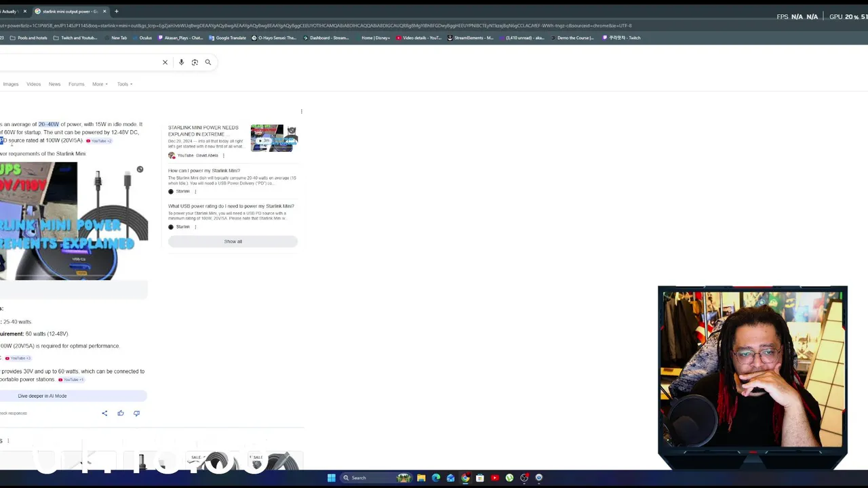
Task: Switch to the News results tab
Action: coord(54,84)
